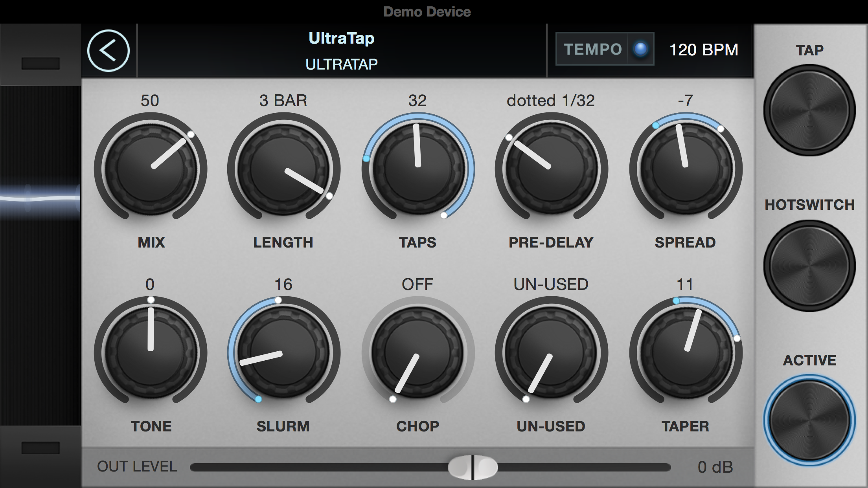
Task: Click the TAPS knob
Action: [418, 169]
